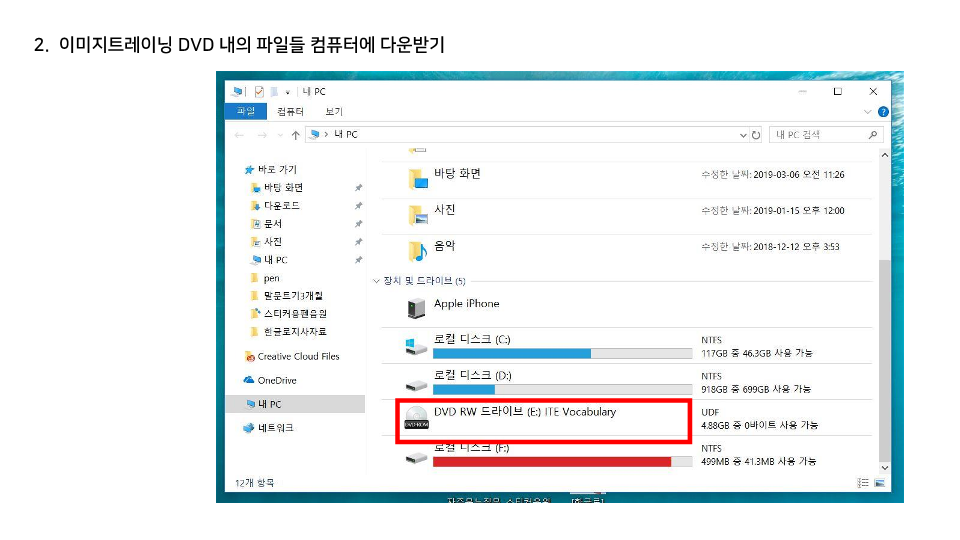Click the 내 PC 검색 search box
The height and width of the screenshot is (540, 960).
tap(822, 135)
